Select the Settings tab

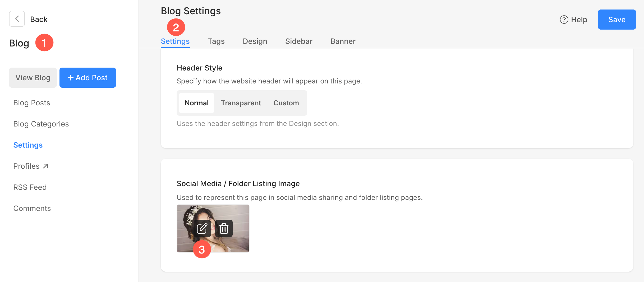coord(175,41)
